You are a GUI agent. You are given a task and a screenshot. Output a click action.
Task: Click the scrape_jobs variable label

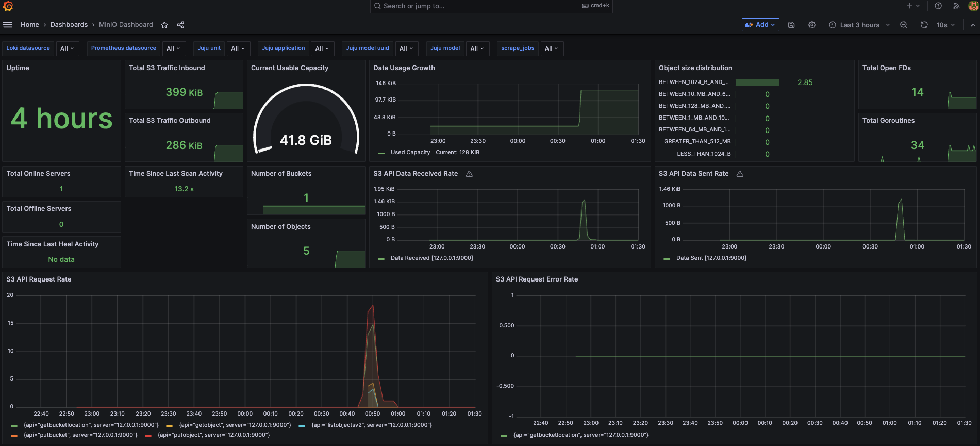point(518,48)
